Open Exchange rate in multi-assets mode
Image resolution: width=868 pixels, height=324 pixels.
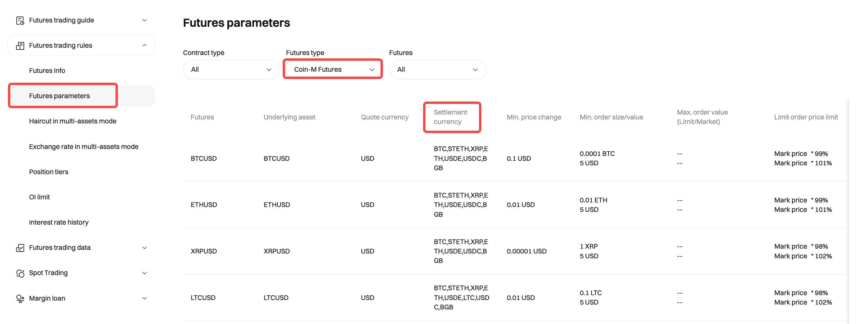84,147
